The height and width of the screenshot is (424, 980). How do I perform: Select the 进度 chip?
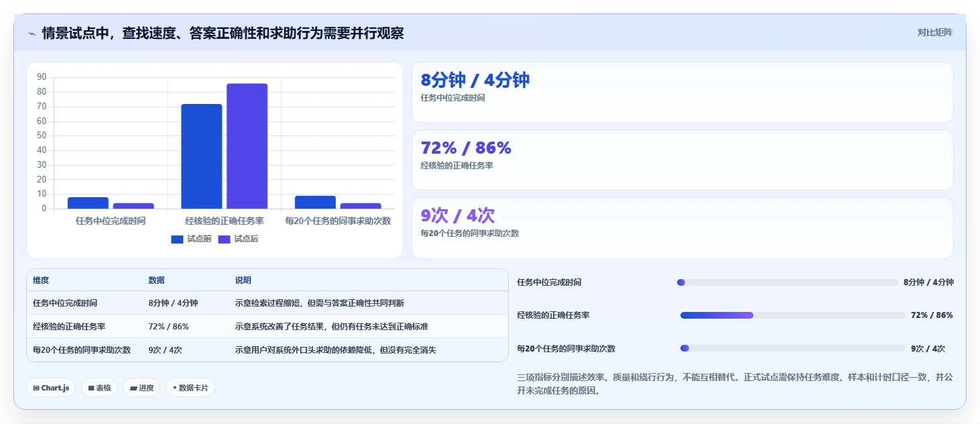[141, 388]
